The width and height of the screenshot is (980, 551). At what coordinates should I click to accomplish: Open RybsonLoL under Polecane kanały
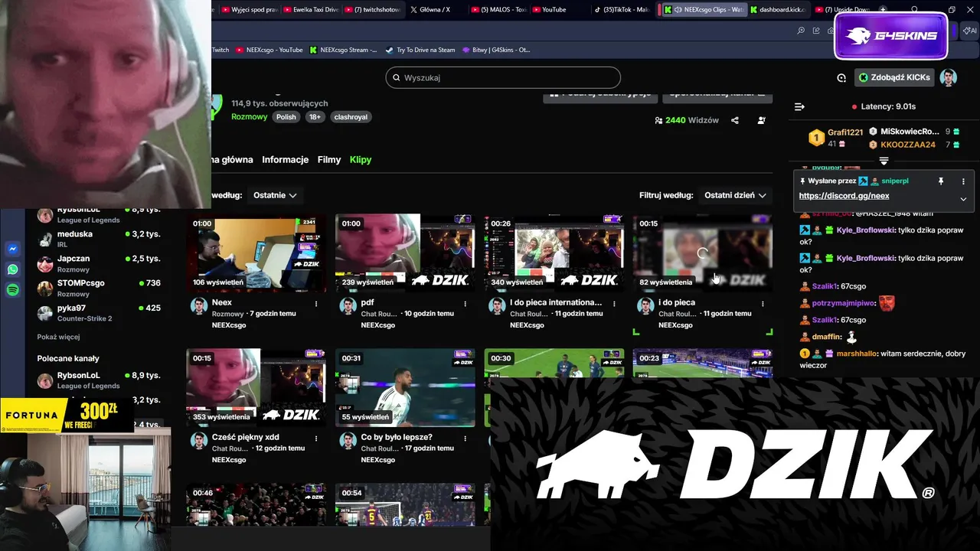pos(99,380)
